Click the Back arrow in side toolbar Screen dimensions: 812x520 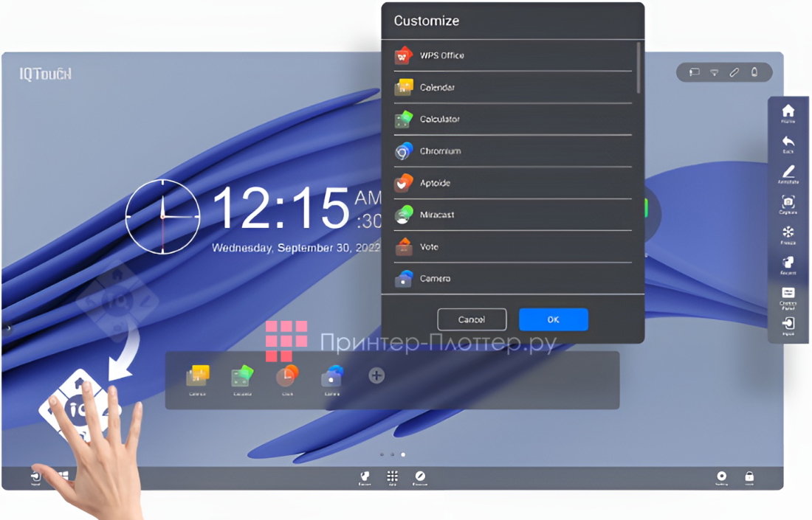click(788, 142)
